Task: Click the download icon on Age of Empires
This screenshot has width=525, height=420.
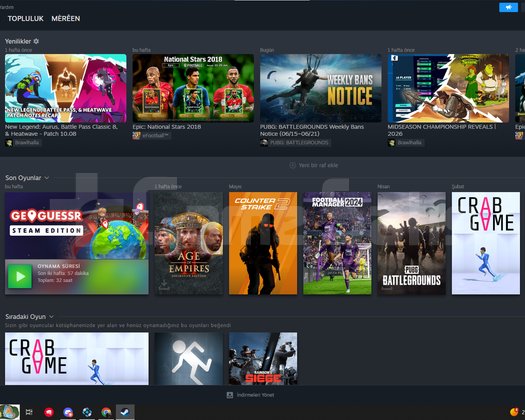Action: tap(163, 285)
